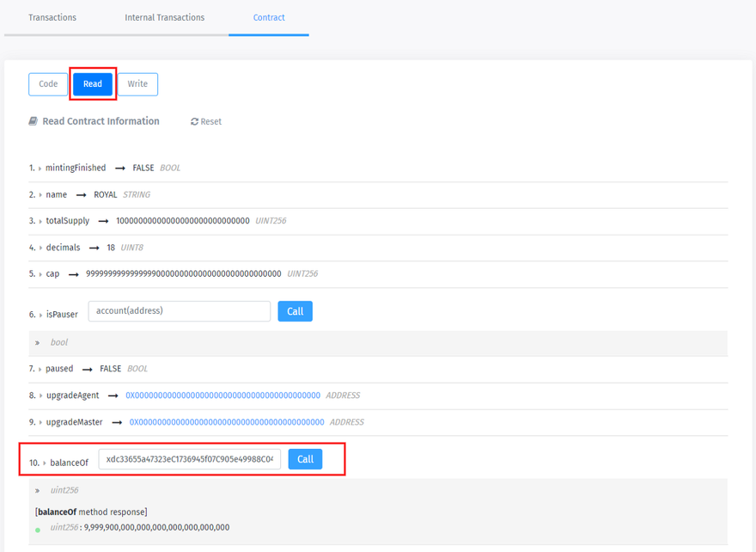Expand the balanceOf row arrow

pos(45,463)
